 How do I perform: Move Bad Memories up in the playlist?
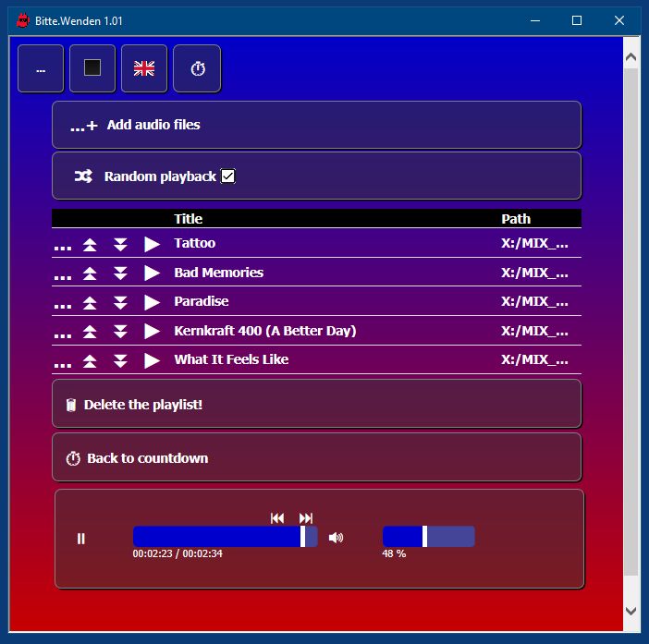(90, 273)
